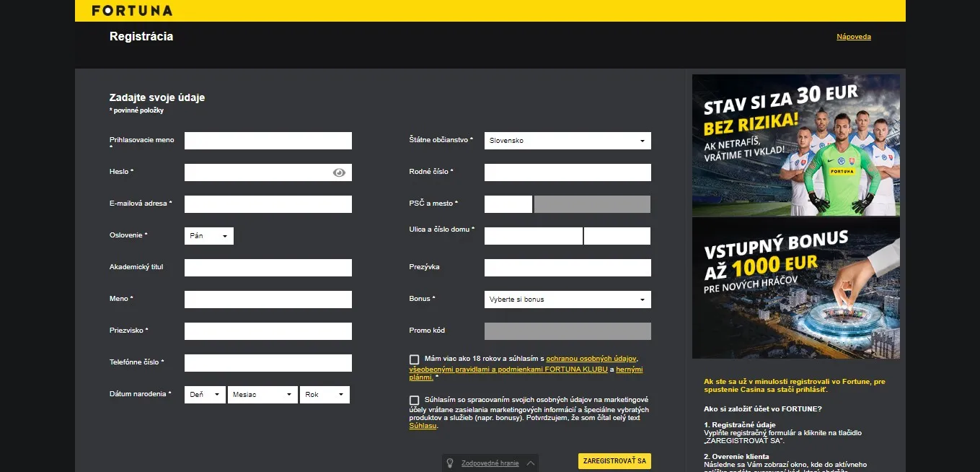Open the Vyberte si bonus dropdown

coord(568,300)
